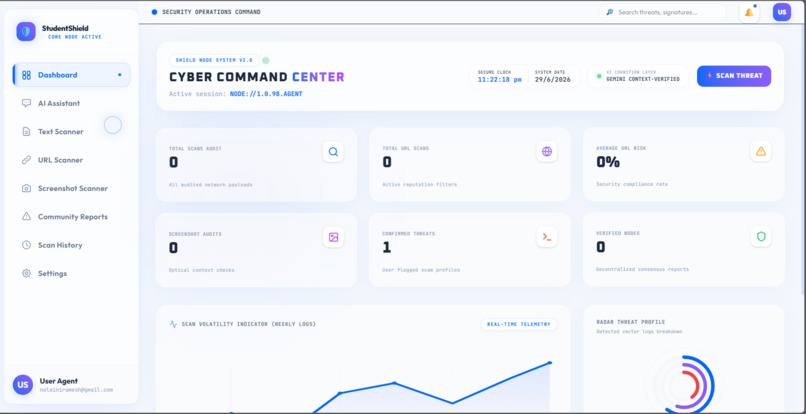Click the Core Node Active status text
The image size is (806, 414).
[x=75, y=37]
